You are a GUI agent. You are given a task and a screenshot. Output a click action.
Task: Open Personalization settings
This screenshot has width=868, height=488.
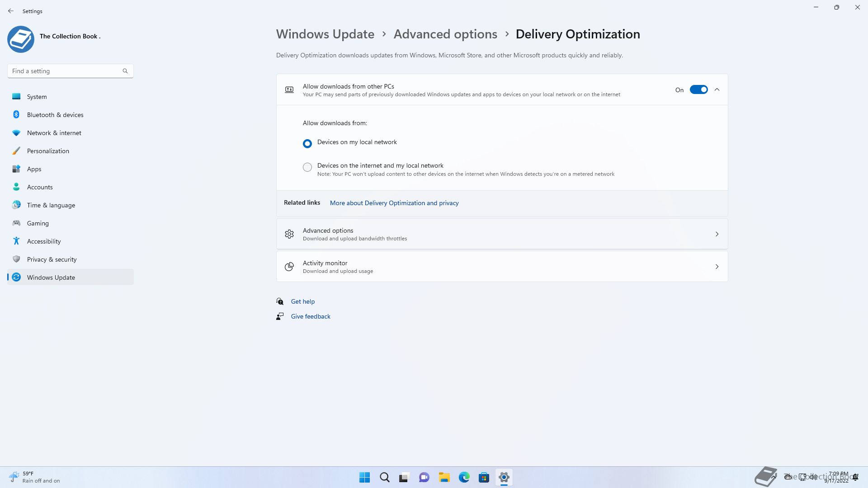pyautogui.click(x=70, y=151)
